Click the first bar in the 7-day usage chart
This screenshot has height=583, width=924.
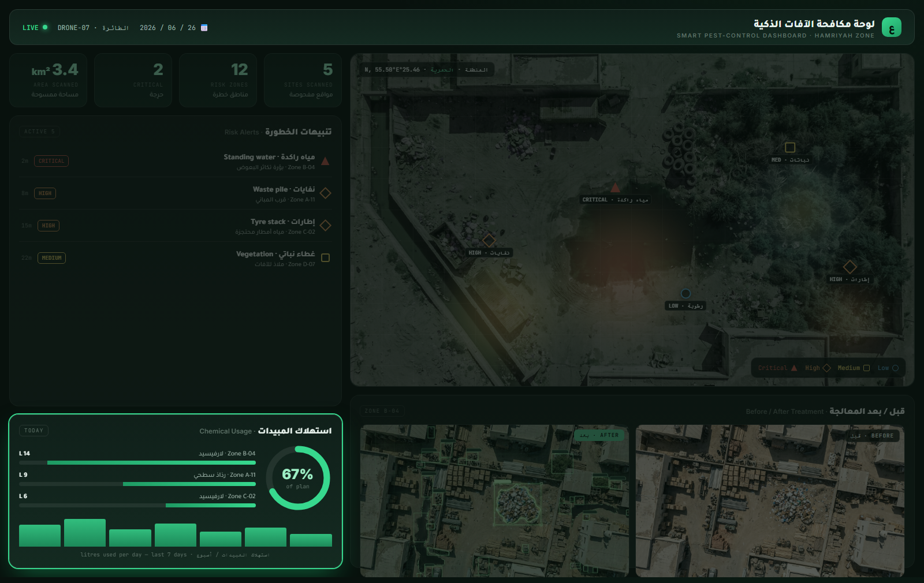coord(40,536)
